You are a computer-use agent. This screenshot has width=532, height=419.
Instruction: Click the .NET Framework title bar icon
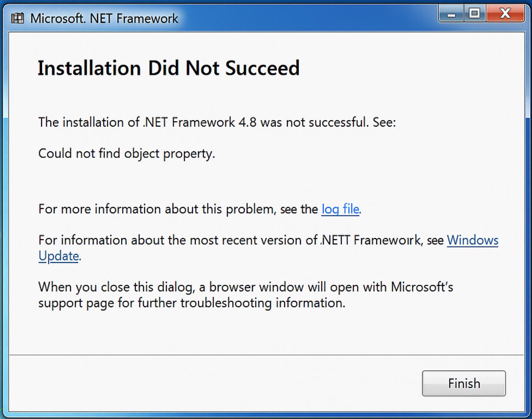(x=17, y=18)
